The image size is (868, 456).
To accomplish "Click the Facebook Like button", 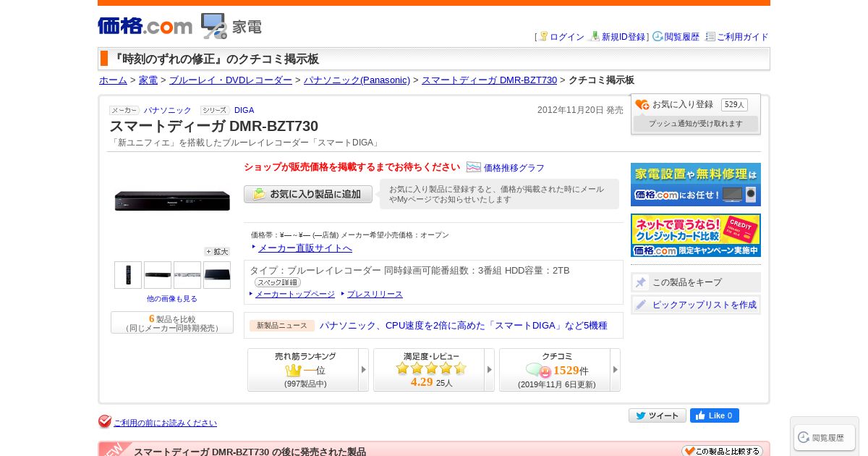I will pos(715,415).
